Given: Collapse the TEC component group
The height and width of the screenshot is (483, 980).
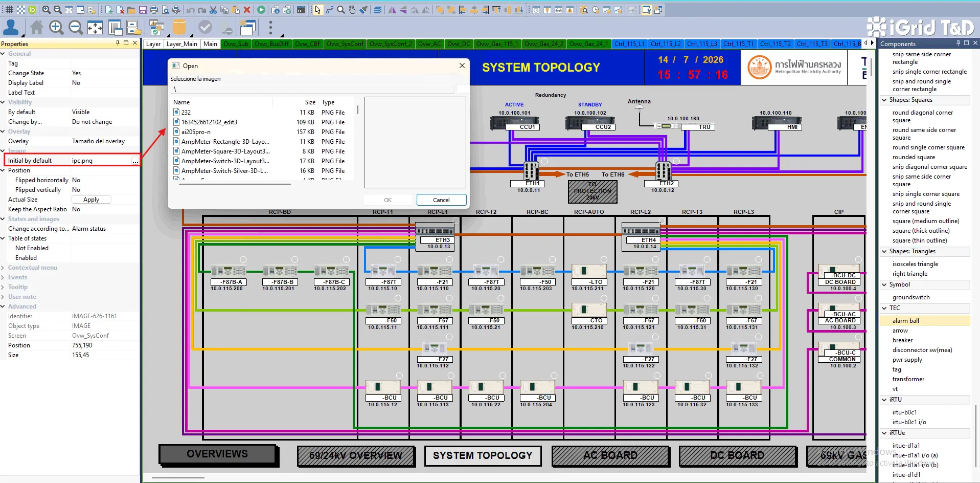Looking at the screenshot, I should [x=884, y=308].
